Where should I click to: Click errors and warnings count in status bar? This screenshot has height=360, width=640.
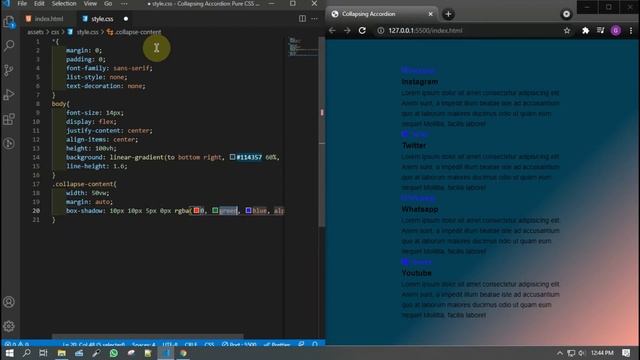click(16, 345)
